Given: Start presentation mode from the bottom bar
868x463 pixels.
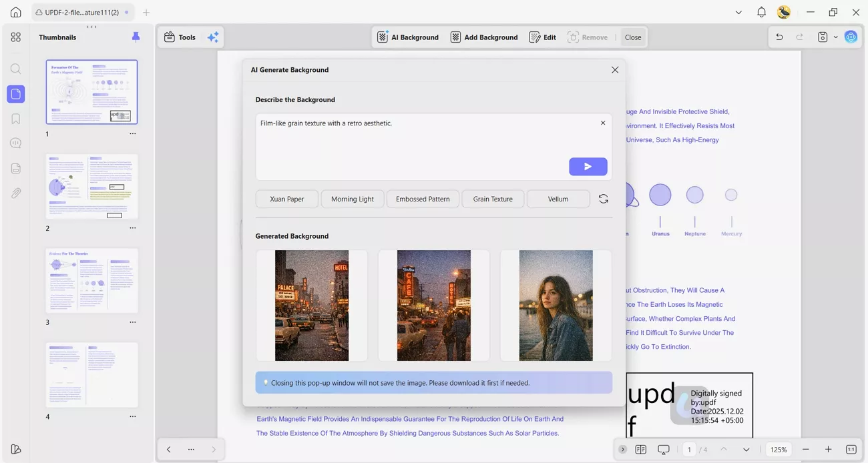Looking at the screenshot, I should [x=663, y=449].
